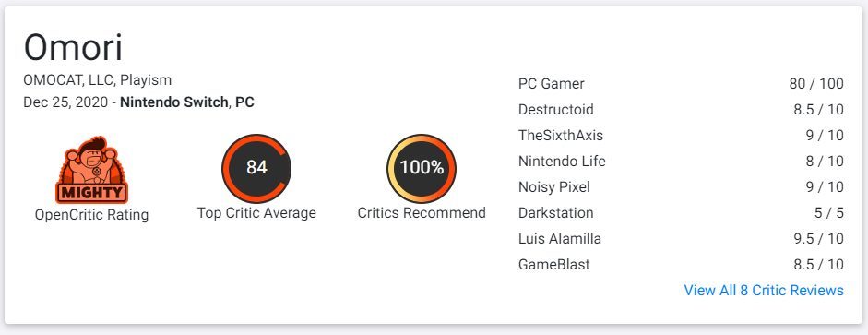The image size is (868, 335).
Task: Open the Darkstation review
Action: [556, 212]
